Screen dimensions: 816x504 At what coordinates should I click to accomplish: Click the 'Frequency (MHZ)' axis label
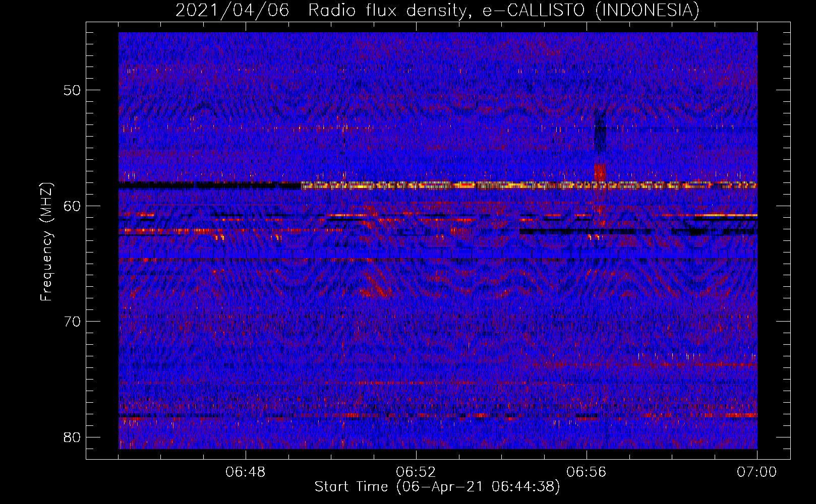[46, 242]
